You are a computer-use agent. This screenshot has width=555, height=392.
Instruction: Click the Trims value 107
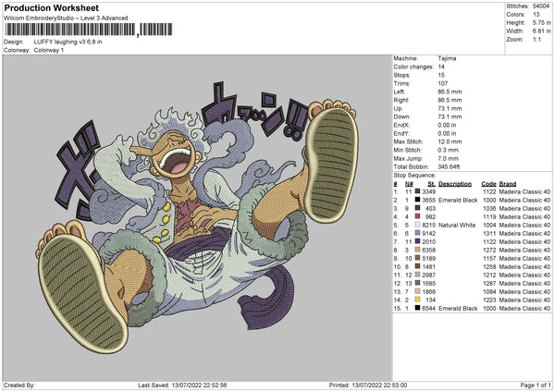click(443, 83)
